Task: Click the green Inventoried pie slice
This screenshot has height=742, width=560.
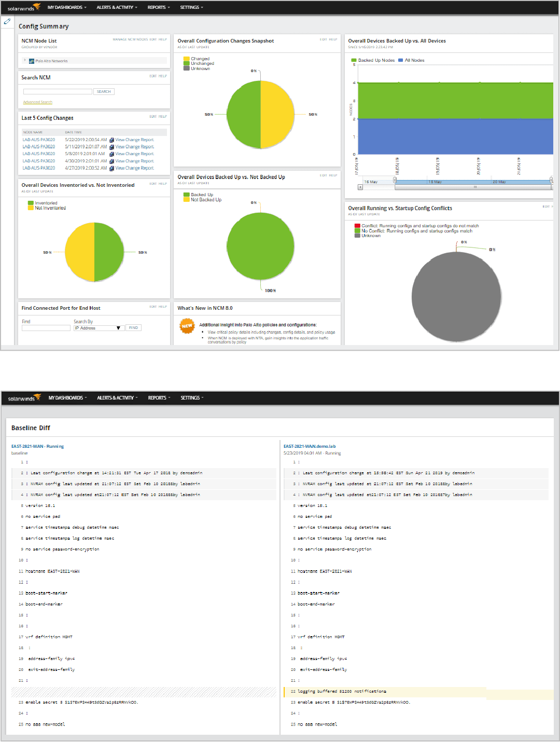Action: click(109, 252)
